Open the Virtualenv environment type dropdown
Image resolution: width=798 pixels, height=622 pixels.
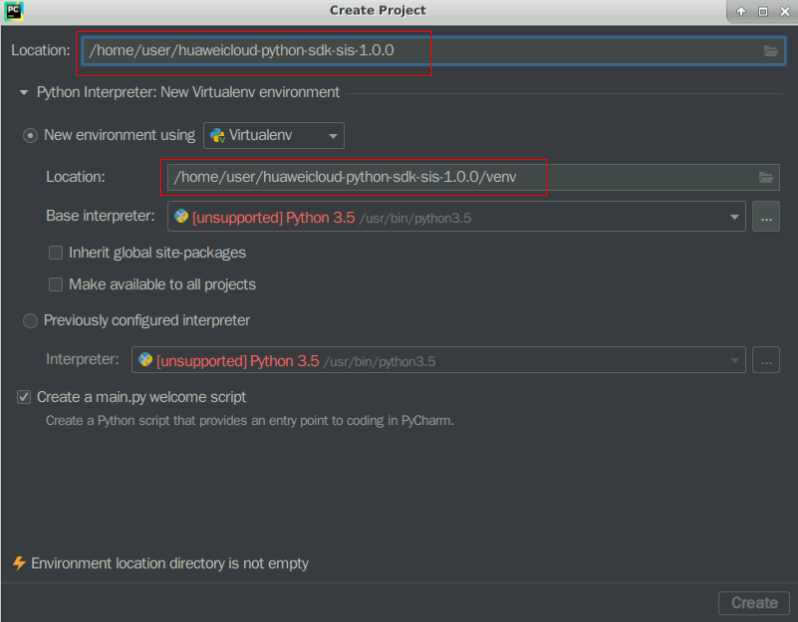click(333, 135)
